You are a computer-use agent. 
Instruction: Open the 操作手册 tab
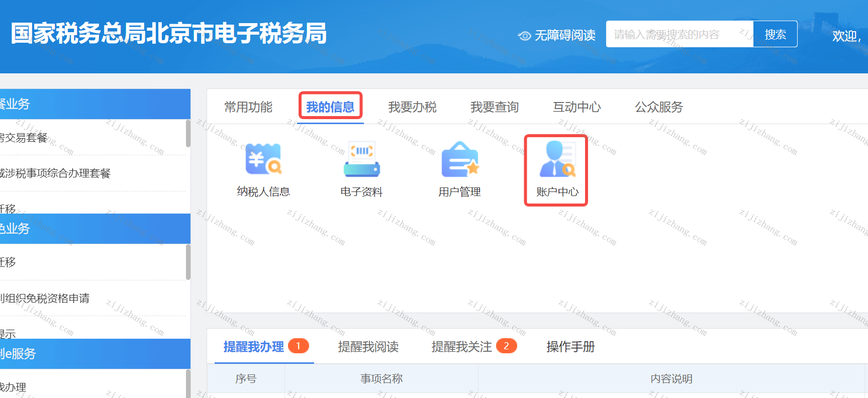(570, 347)
